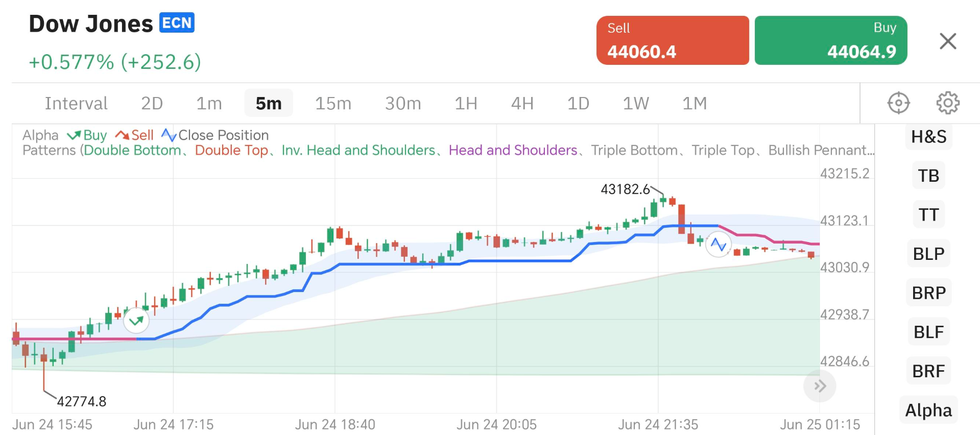
Task: Enable the BRP bearish pennant pattern
Action: 928,293
